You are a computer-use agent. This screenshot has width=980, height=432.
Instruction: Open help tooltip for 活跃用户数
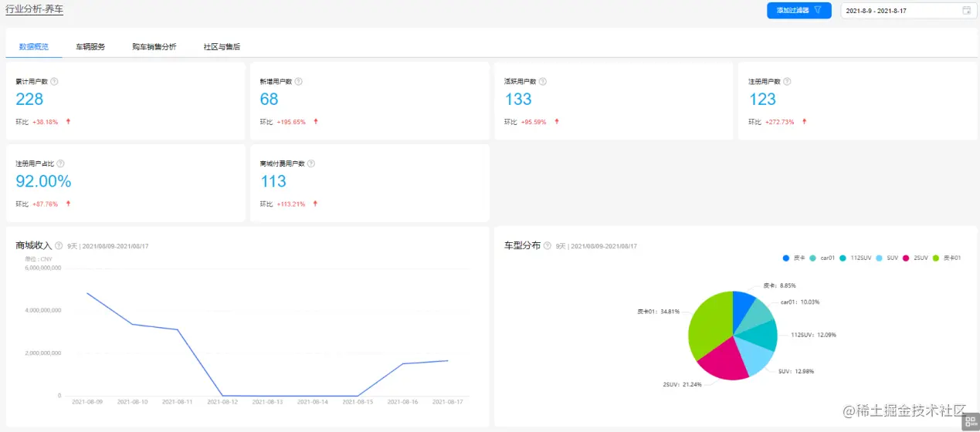pos(543,81)
